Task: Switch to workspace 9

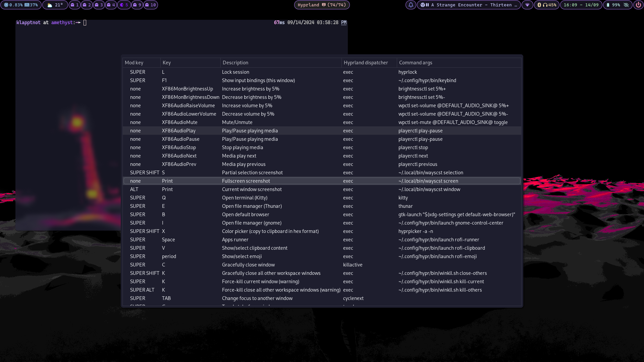Action: pyautogui.click(x=137, y=5)
